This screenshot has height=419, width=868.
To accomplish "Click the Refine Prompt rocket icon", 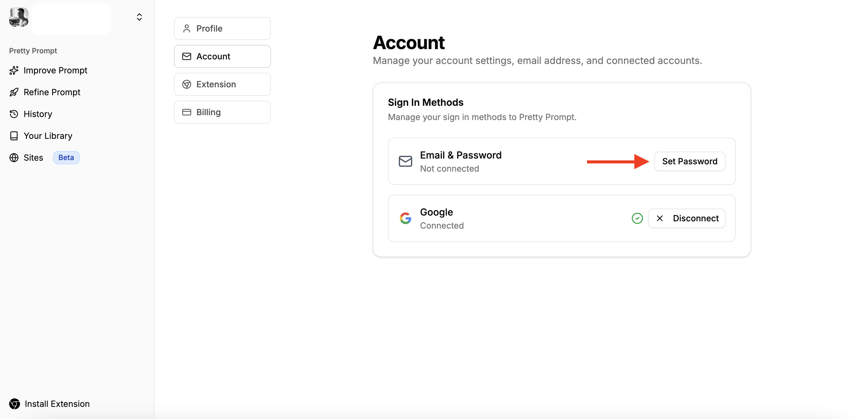I will pyautogui.click(x=14, y=92).
